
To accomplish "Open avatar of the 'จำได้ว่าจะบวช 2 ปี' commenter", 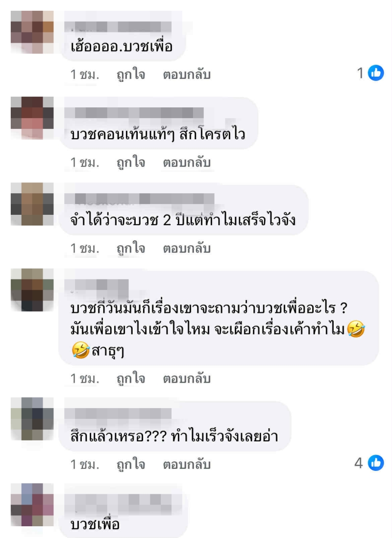I will tap(32, 204).
